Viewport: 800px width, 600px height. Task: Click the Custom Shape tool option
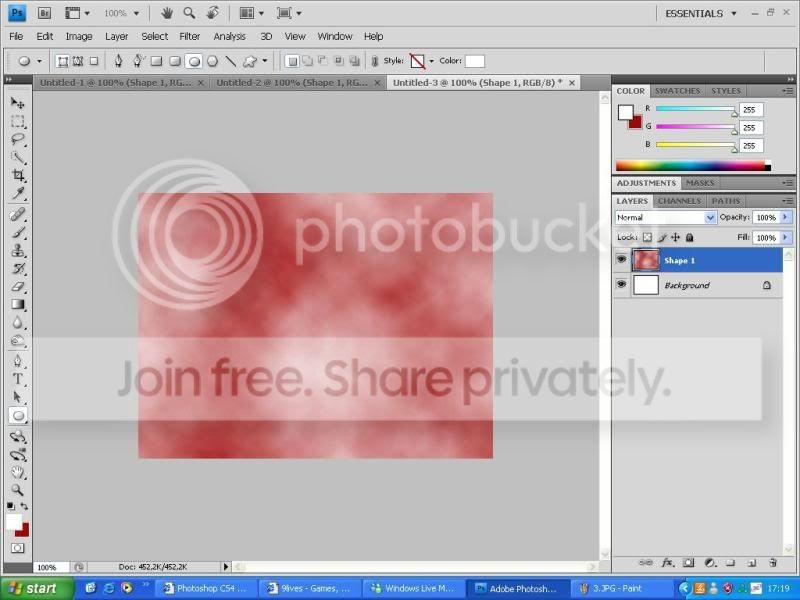[249, 61]
